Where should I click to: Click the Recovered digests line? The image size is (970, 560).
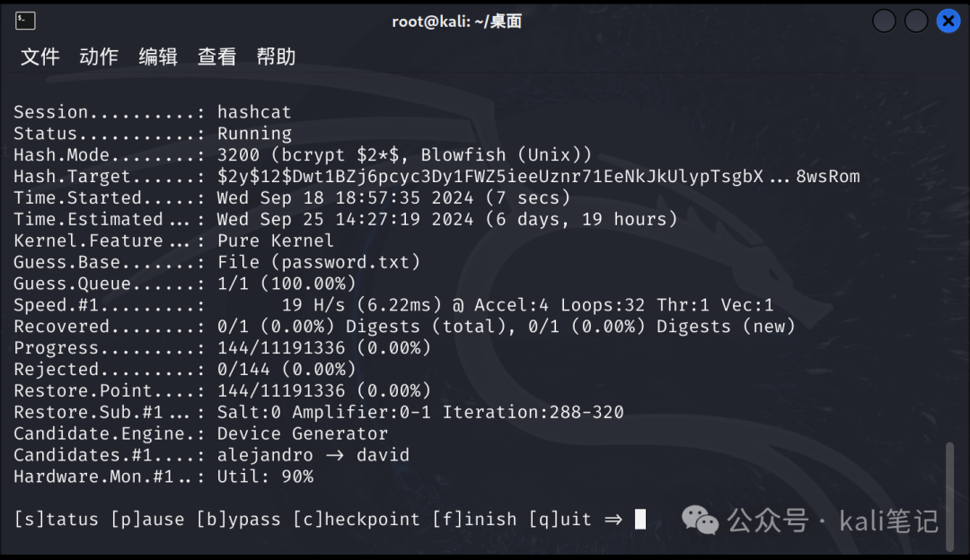pos(506,327)
